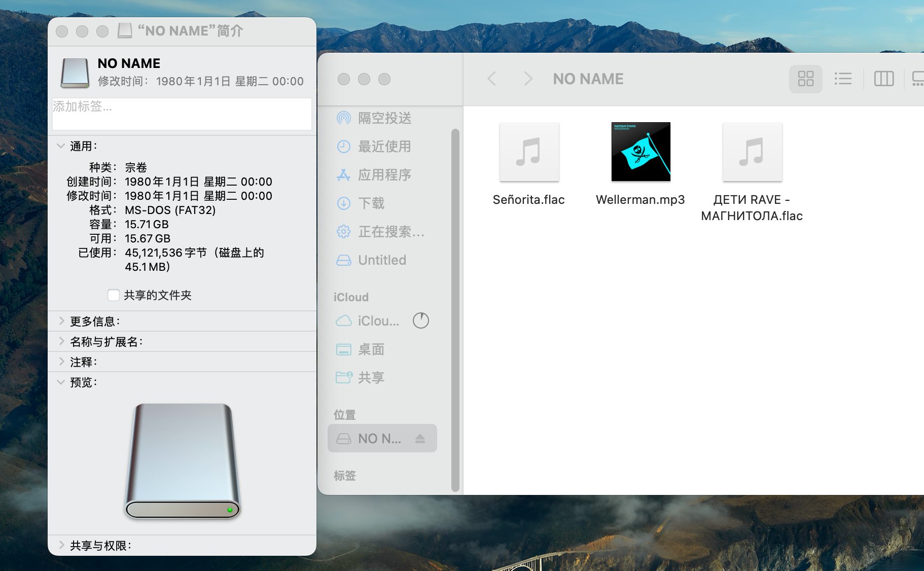Select the Wellerman.mp3 album thumbnail
Image resolution: width=924 pixels, height=571 pixels.
point(641,151)
